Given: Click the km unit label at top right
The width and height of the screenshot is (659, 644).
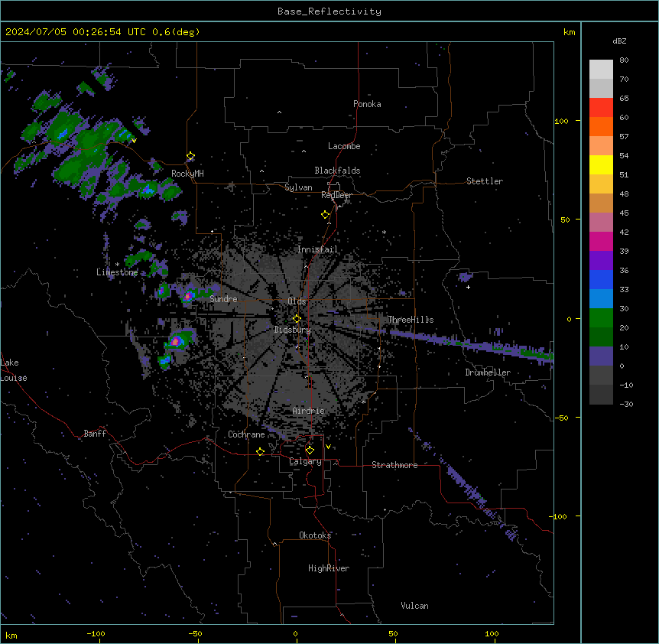Looking at the screenshot, I should point(570,32).
